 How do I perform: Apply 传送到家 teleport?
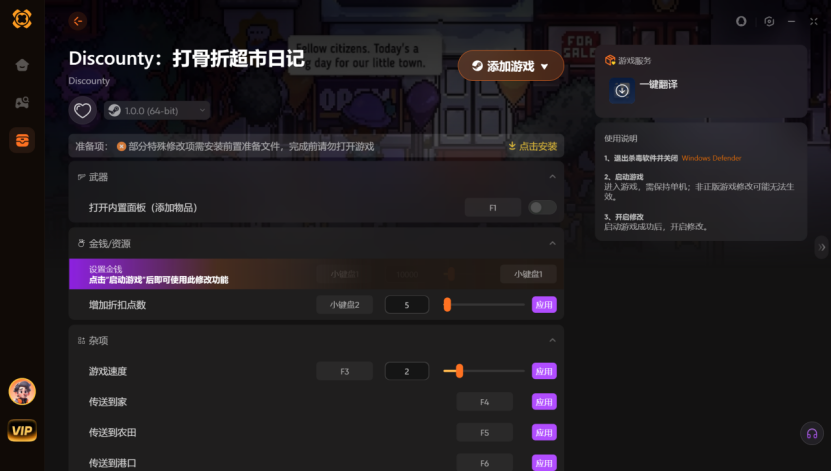click(x=544, y=402)
